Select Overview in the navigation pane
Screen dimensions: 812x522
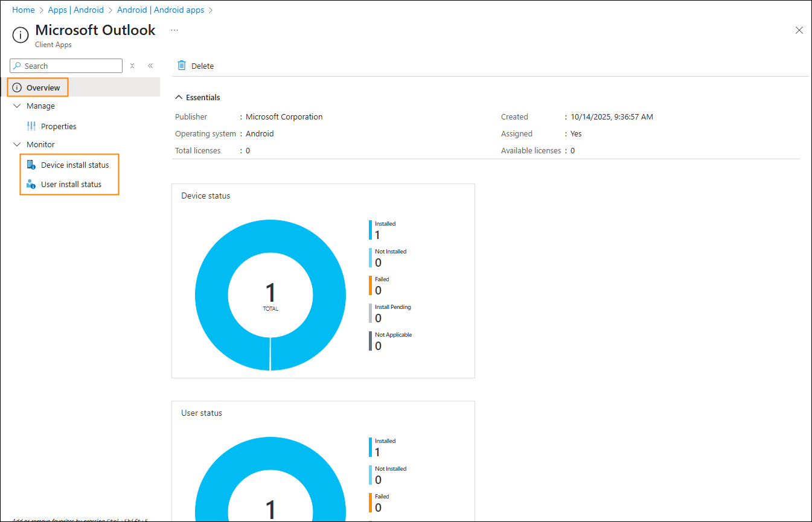[x=42, y=87]
